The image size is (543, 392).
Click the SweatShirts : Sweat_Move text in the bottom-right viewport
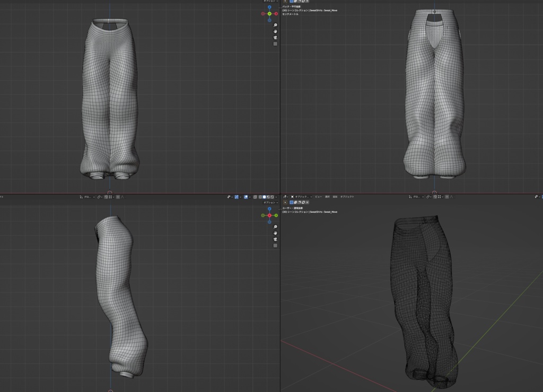(x=323, y=212)
